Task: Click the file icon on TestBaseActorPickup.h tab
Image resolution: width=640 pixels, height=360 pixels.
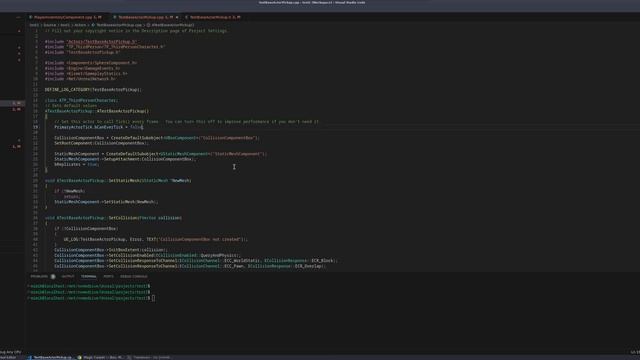Action: (x=187, y=17)
